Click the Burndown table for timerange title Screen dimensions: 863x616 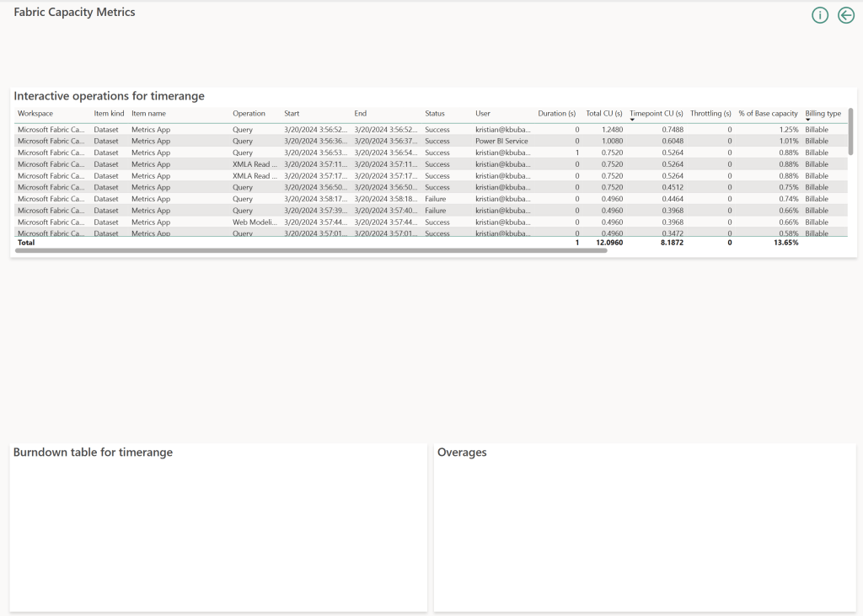(93, 453)
